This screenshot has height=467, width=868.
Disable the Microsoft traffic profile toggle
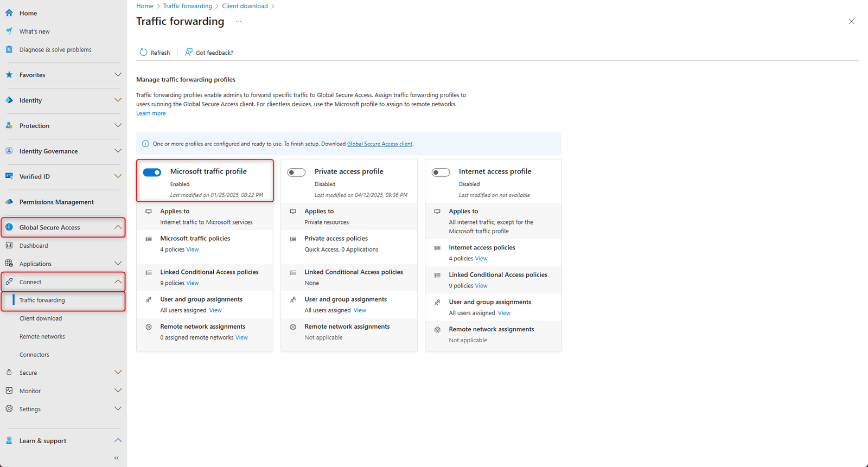pos(152,172)
